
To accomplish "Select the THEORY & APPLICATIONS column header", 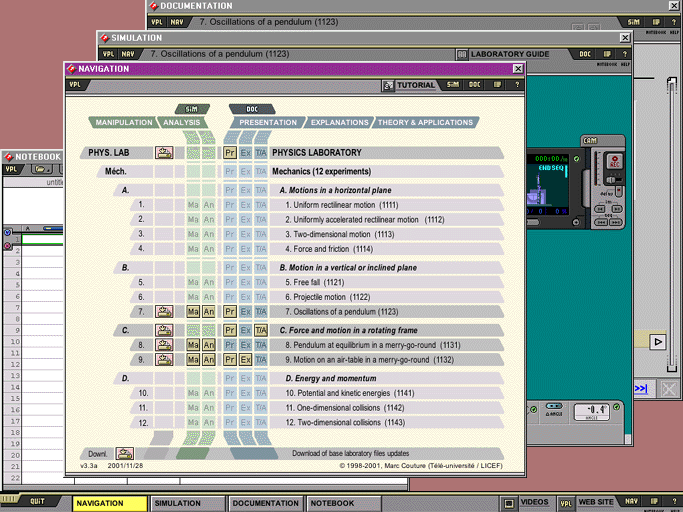I will pyautogui.click(x=425, y=123).
